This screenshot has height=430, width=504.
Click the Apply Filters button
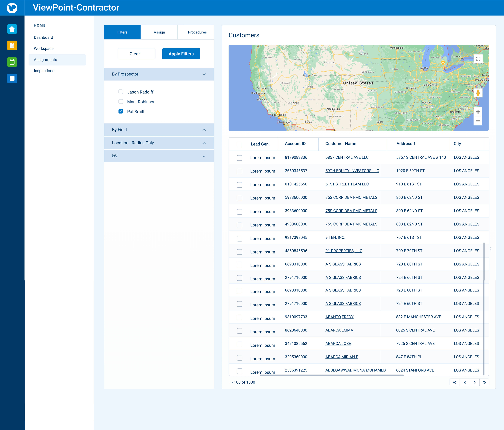(x=181, y=54)
